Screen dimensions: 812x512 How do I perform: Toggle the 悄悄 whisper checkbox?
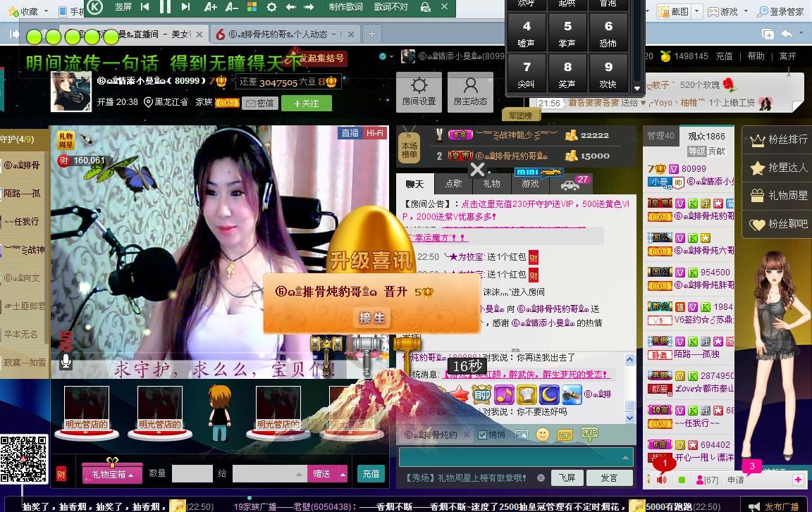point(483,435)
